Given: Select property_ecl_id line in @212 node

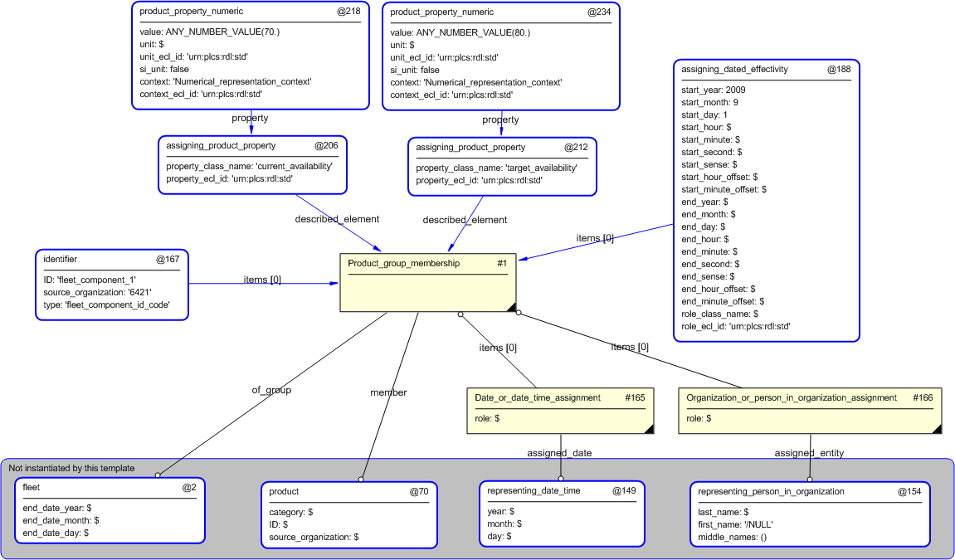Looking at the screenshot, I should coord(480,181).
